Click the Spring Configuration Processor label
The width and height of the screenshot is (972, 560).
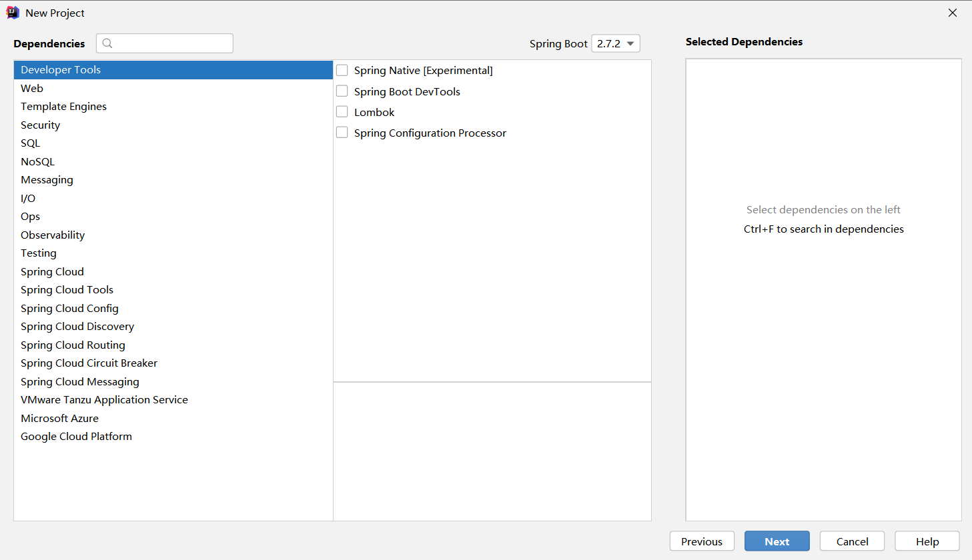pyautogui.click(x=430, y=133)
